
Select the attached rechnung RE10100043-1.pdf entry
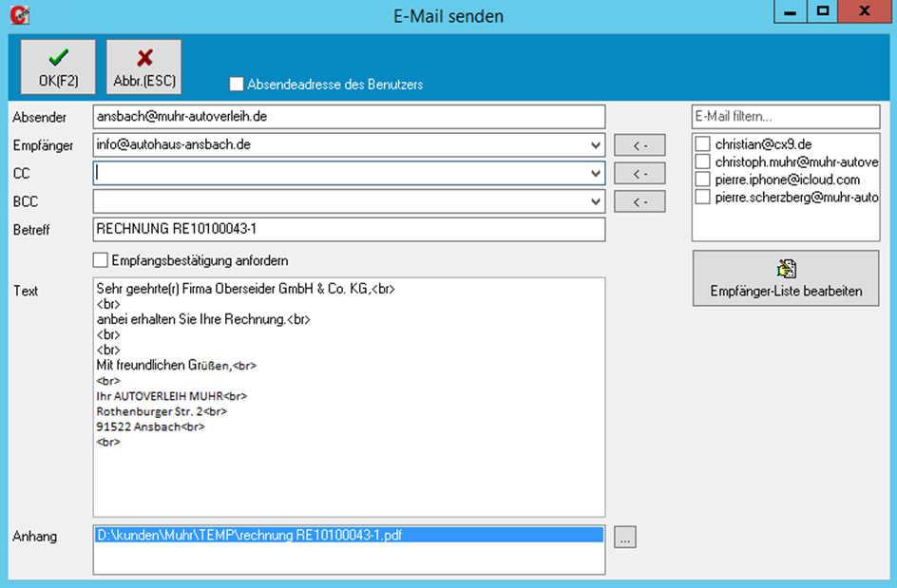(249, 535)
